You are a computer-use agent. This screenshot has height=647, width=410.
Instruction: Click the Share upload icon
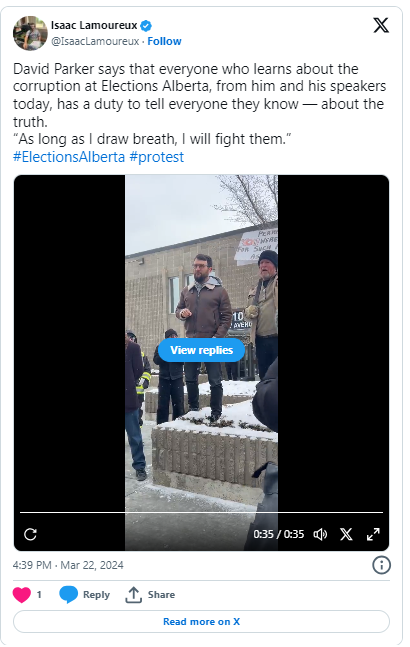pyautogui.click(x=133, y=595)
